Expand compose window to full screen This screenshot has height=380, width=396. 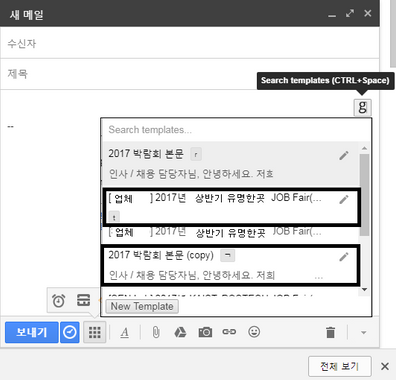click(350, 13)
